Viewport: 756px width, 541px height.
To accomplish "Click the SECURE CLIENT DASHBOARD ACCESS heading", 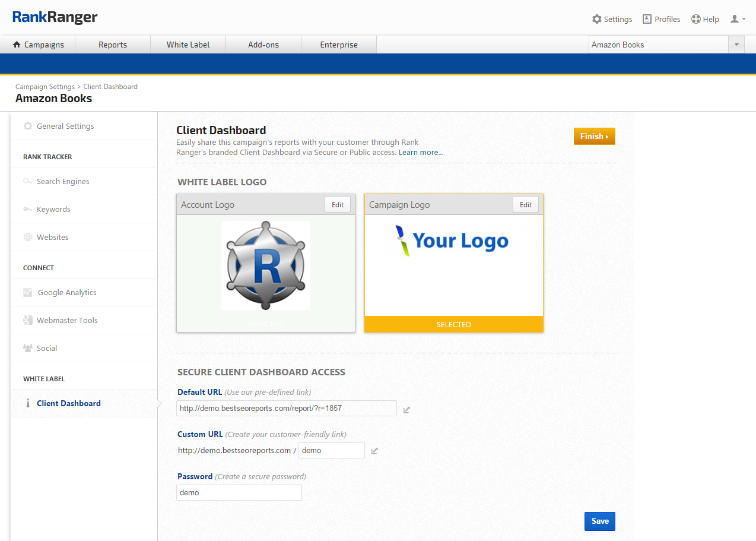I will 261,372.
